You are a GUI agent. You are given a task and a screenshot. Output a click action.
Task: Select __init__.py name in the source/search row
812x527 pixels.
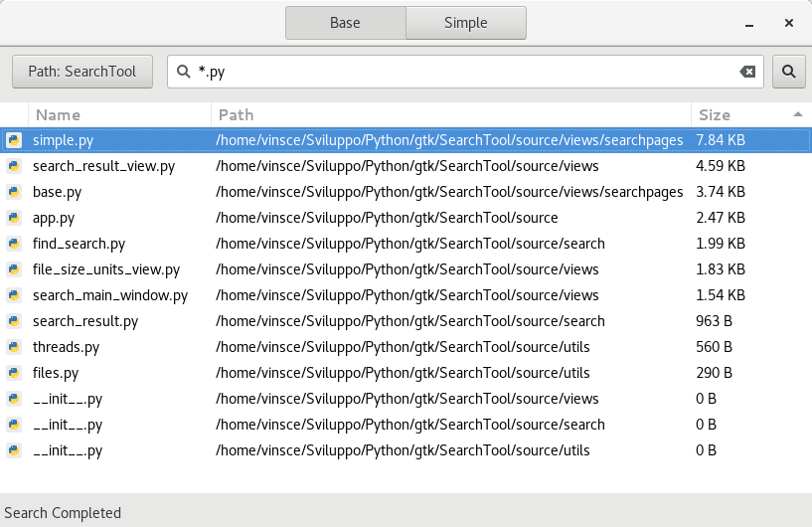click(68, 426)
